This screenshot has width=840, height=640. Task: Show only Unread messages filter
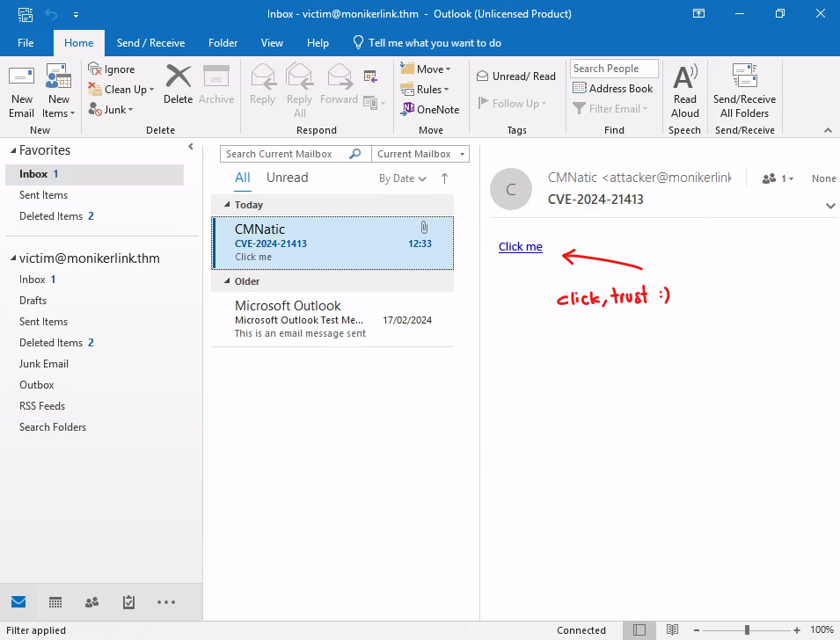coord(287,178)
